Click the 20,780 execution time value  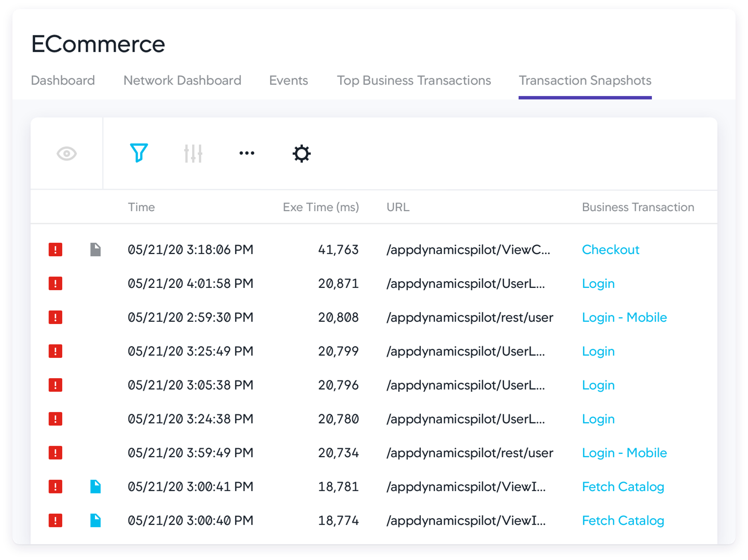338,419
